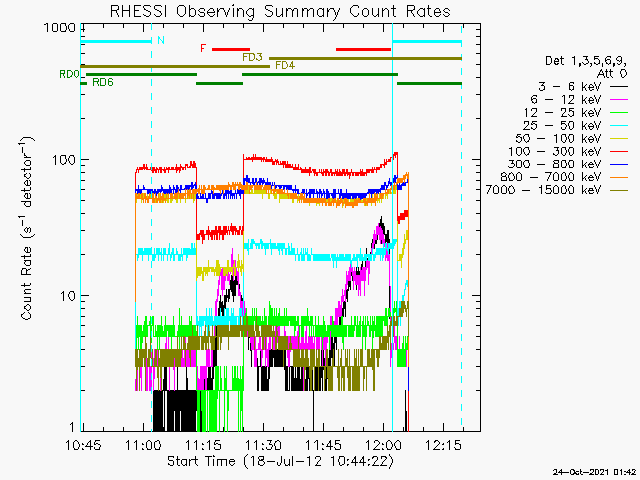Click the first red flare bar next to F
640x480 pixels.
point(231,49)
